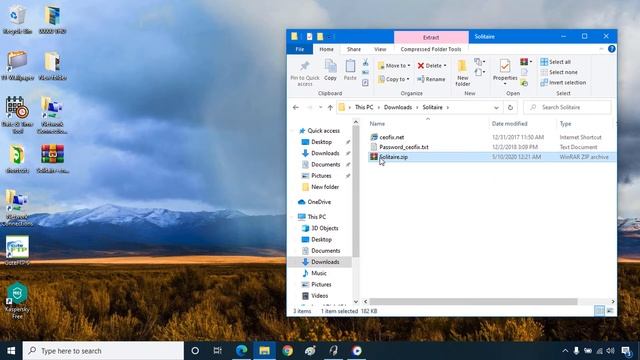Switch to the Share ribbon tab
Image resolution: width=640 pixels, height=360 pixels.
(354, 49)
